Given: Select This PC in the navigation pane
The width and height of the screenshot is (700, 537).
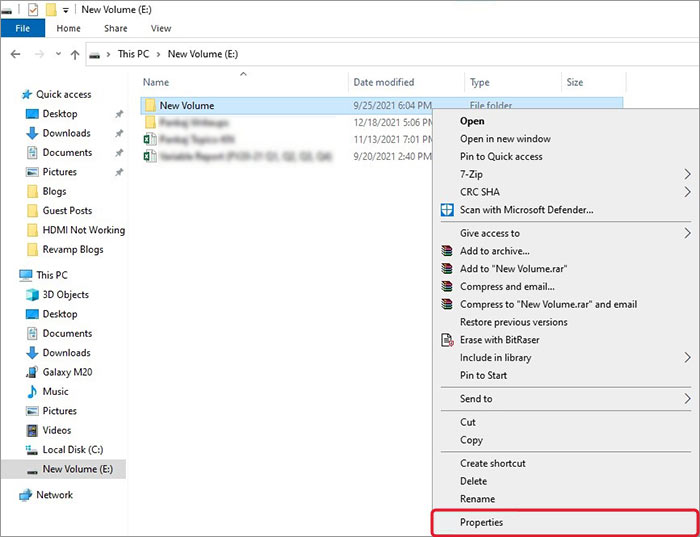Looking at the screenshot, I should [x=52, y=275].
